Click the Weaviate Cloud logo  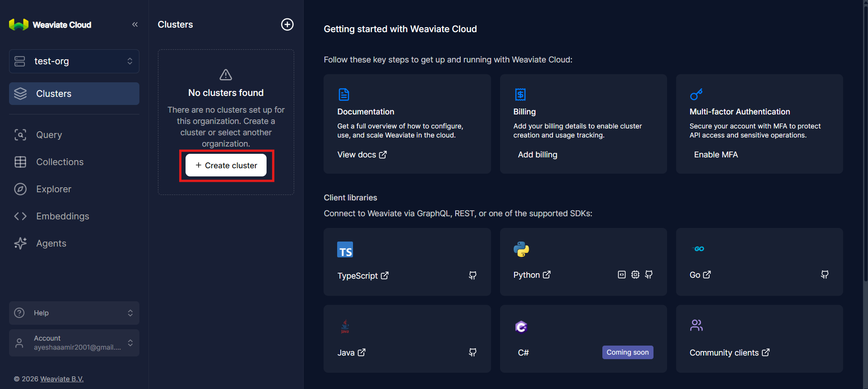50,25
